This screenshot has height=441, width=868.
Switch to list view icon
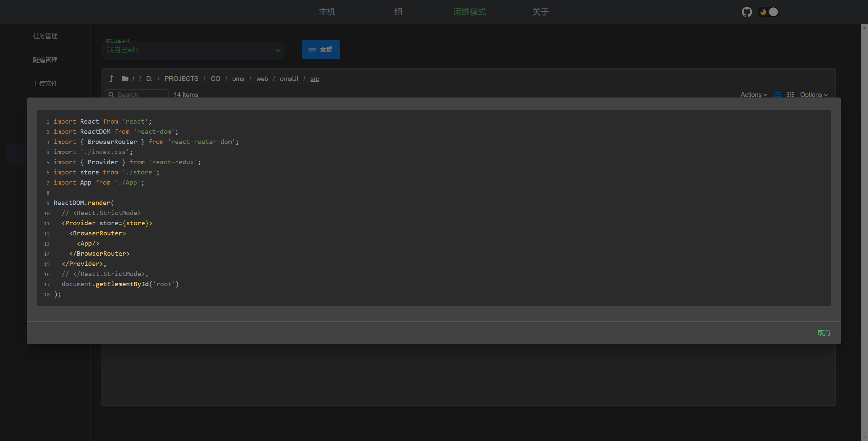777,94
